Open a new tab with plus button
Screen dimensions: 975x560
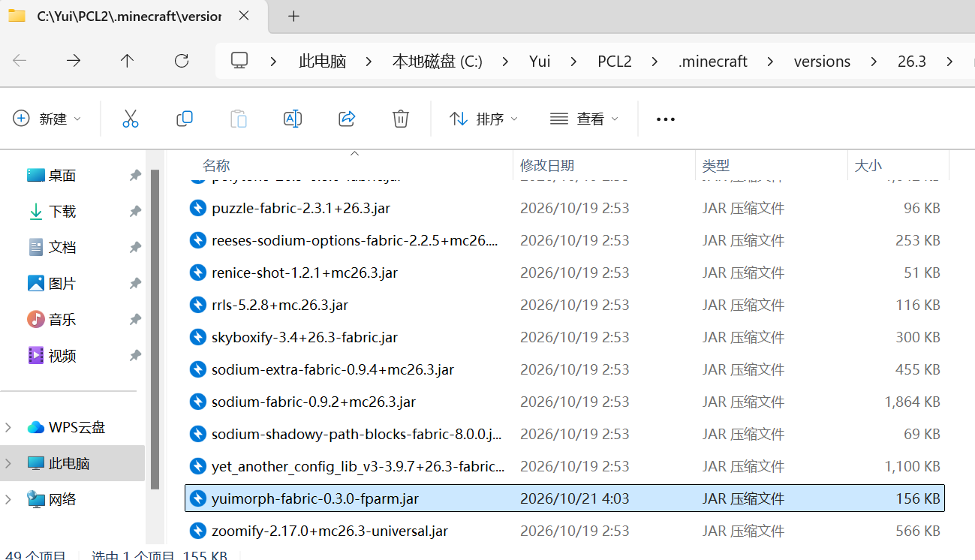(293, 16)
